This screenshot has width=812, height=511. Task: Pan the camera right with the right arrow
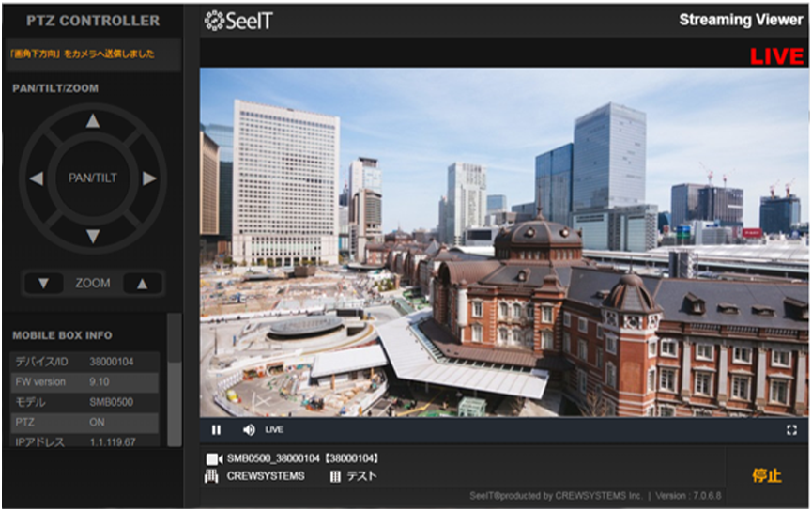[x=149, y=178]
